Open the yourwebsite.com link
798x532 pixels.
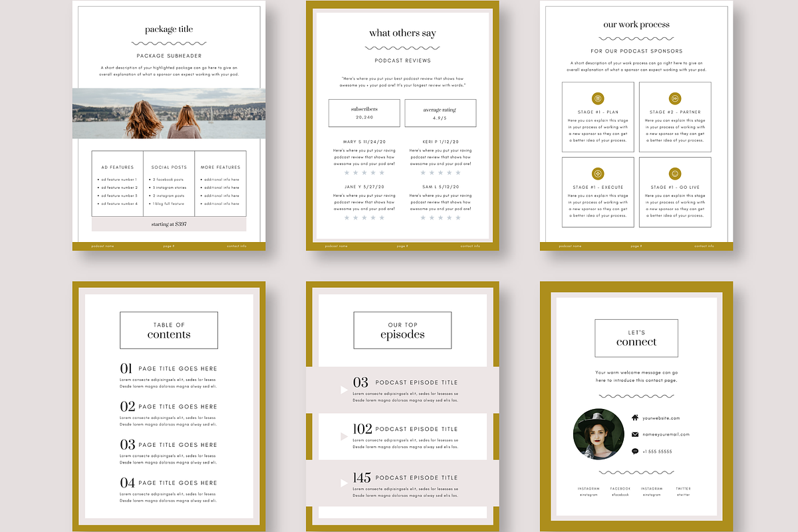pyautogui.click(x=661, y=418)
